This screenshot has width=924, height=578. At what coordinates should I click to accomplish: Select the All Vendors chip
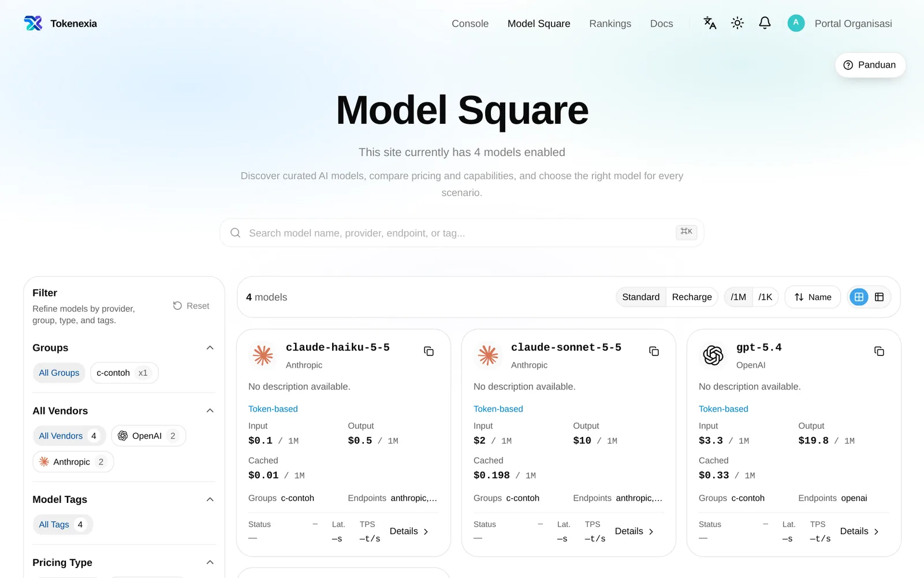69,436
